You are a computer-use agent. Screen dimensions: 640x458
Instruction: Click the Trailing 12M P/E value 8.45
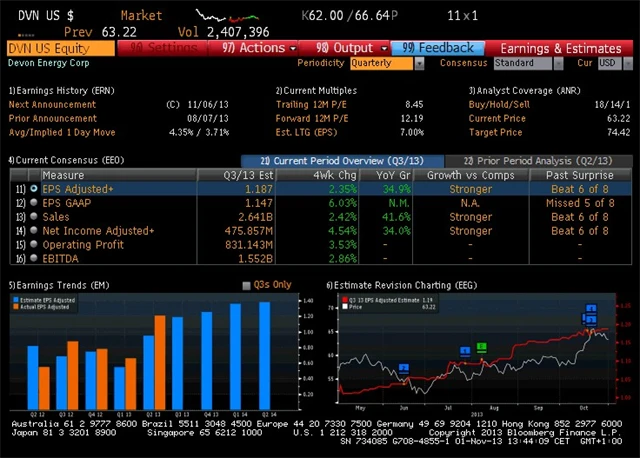pos(414,104)
